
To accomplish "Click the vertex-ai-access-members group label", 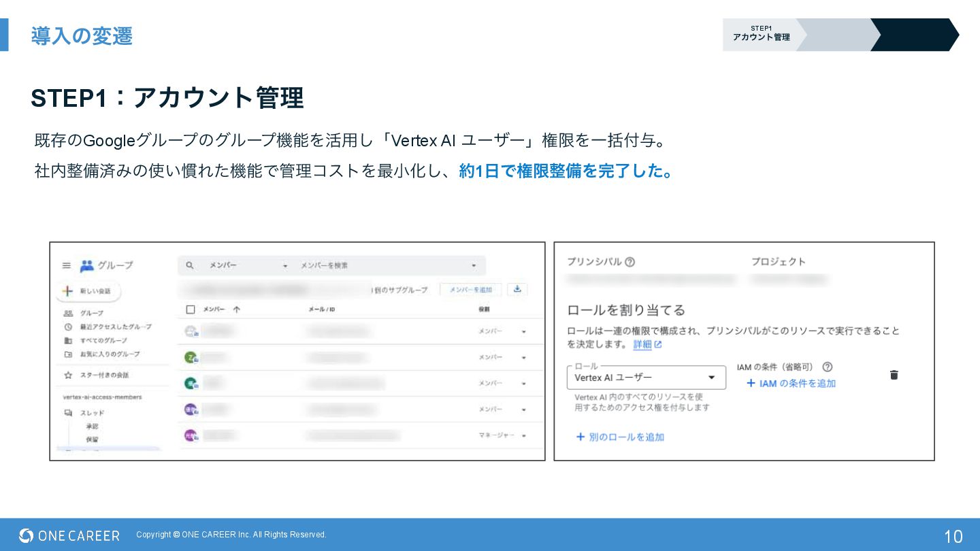I will pos(103,397).
